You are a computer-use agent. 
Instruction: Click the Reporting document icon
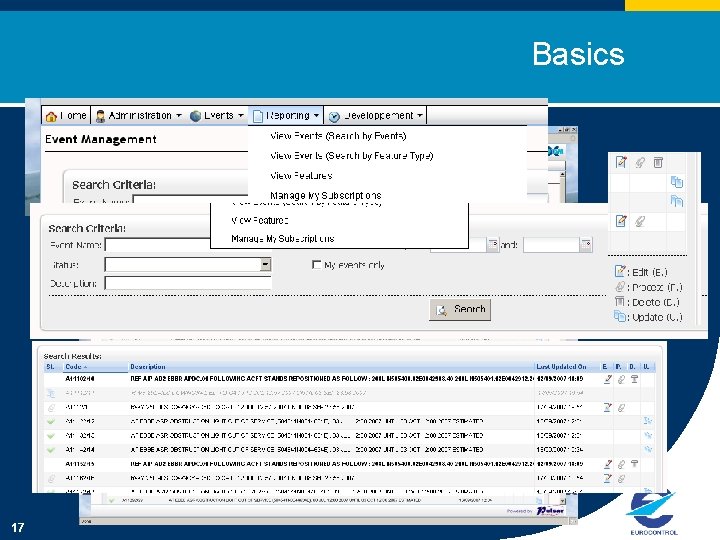(x=258, y=116)
